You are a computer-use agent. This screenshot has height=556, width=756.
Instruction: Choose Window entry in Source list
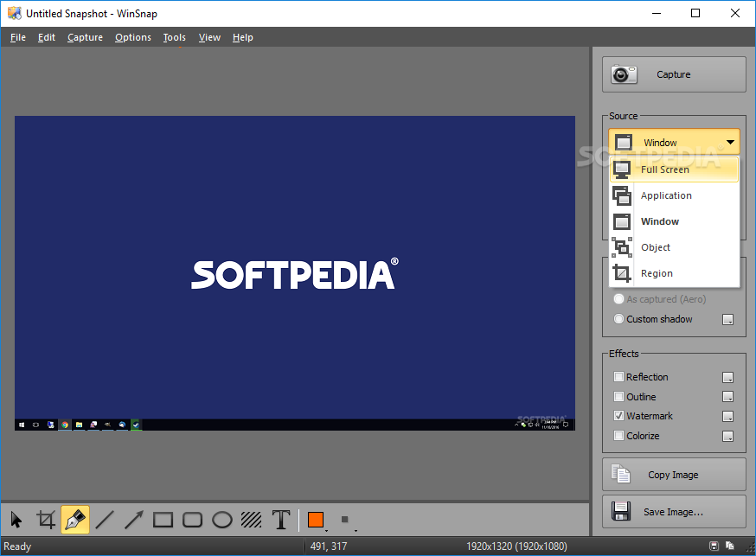tap(674, 221)
